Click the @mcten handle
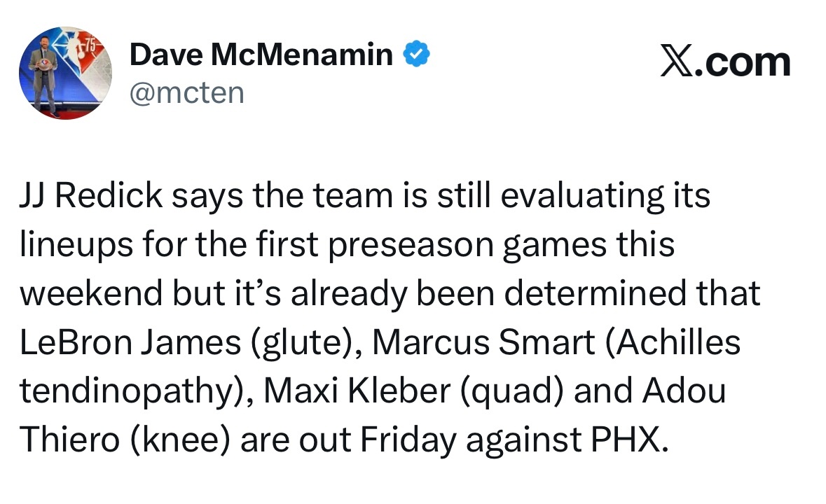Viewport: 826px width, 504px height. click(186, 92)
